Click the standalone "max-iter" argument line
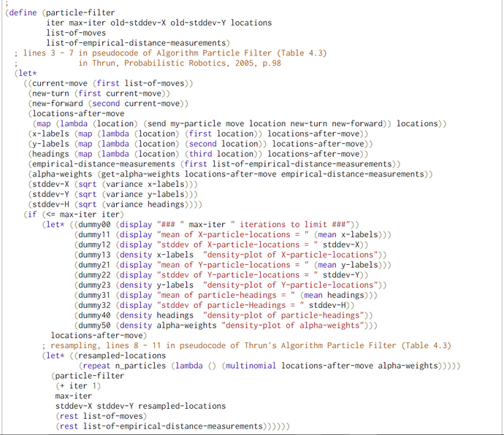The height and width of the screenshot is (435, 504). (74, 396)
